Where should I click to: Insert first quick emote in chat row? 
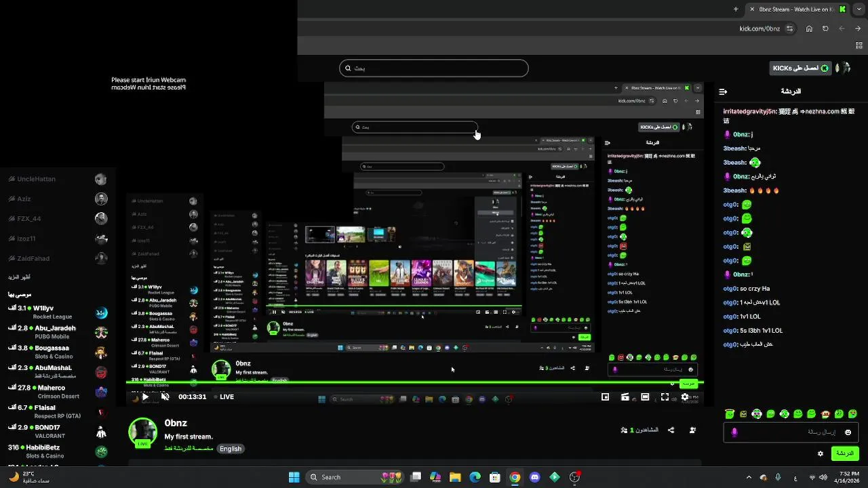tap(730, 413)
